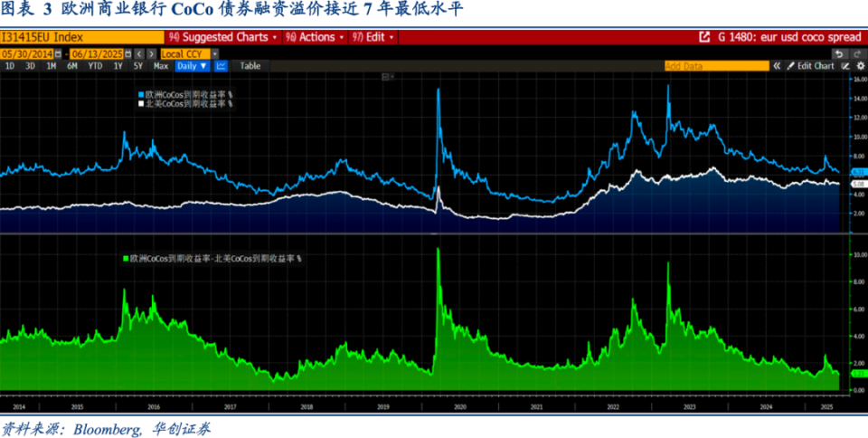Open the end date calendar picker

128,53
